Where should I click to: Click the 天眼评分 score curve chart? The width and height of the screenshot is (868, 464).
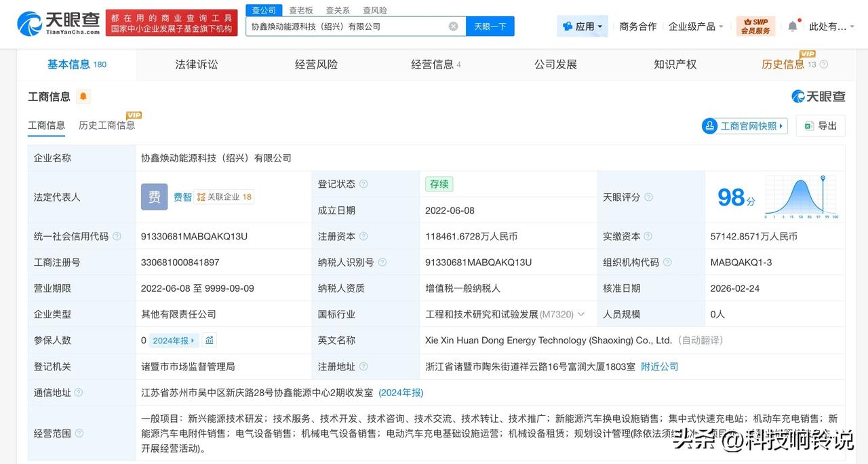coord(802,197)
